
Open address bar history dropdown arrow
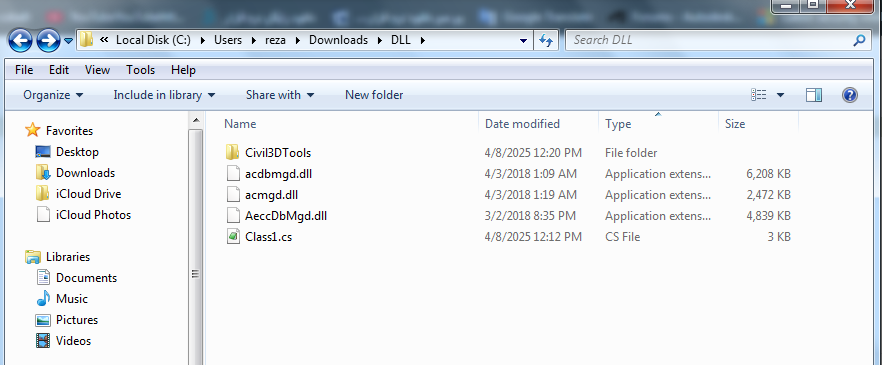524,40
